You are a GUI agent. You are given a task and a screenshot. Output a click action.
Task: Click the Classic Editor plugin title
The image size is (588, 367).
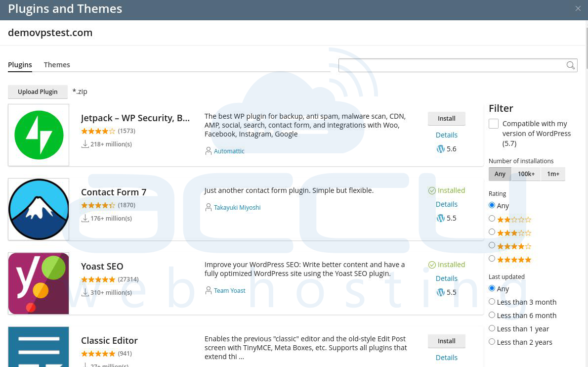pyautogui.click(x=110, y=340)
